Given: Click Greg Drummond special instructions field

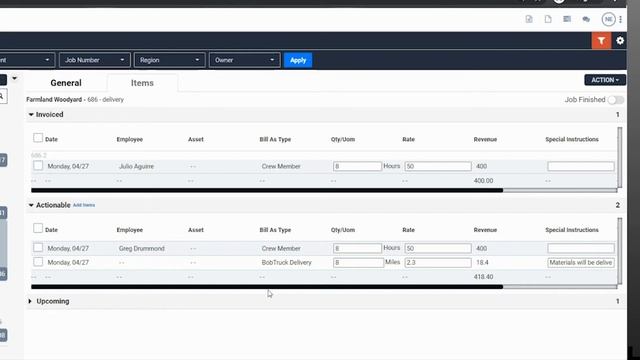Looking at the screenshot, I should coord(581,248).
